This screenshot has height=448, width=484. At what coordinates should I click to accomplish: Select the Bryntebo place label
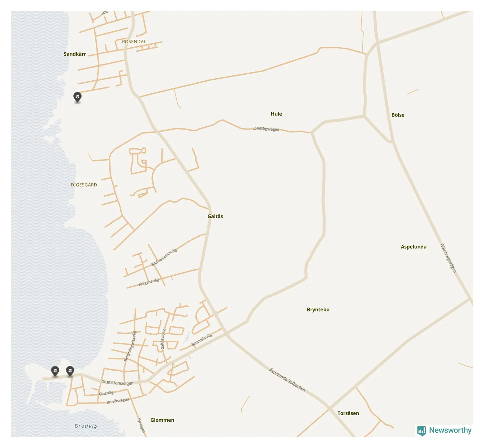coord(318,309)
